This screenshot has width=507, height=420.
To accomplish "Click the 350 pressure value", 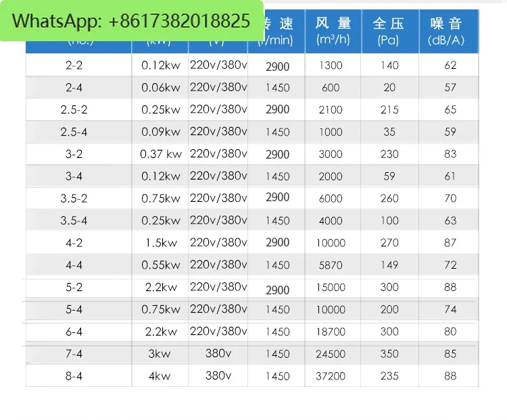I will coord(389,353).
